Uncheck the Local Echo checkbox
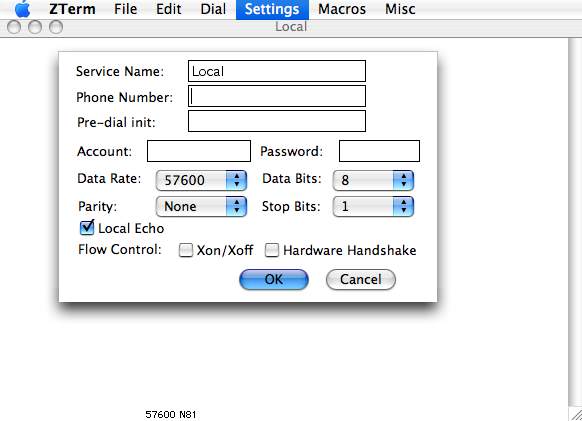This screenshot has width=582, height=421. 87,228
